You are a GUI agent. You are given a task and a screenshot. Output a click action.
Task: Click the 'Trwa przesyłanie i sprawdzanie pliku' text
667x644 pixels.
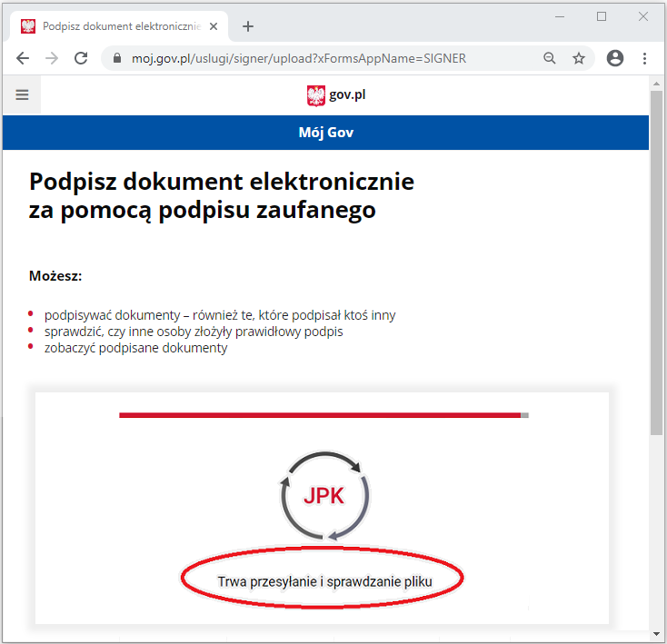tap(324, 581)
